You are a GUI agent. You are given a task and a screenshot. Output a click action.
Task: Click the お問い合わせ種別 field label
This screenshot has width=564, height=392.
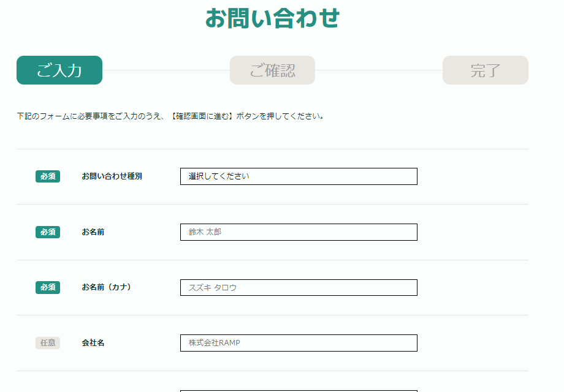click(112, 176)
